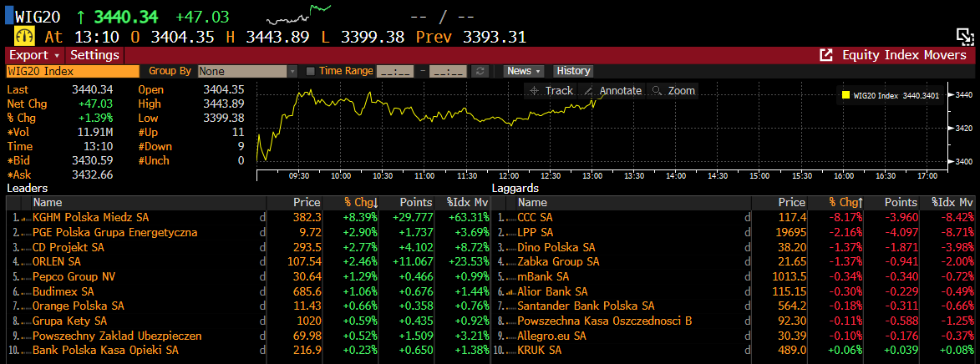Click the yellow WIG20 Index legend swatch
The height and width of the screenshot is (364, 980).
click(845, 95)
